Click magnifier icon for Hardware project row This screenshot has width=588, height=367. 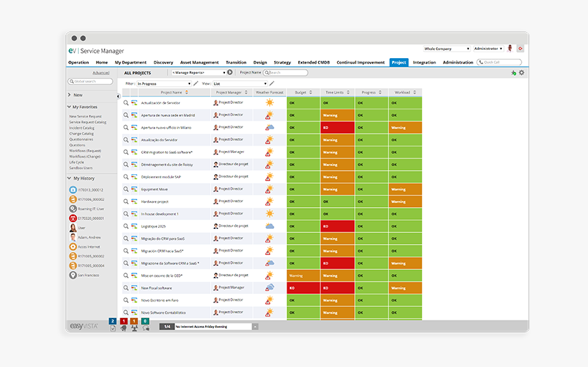[126, 202]
